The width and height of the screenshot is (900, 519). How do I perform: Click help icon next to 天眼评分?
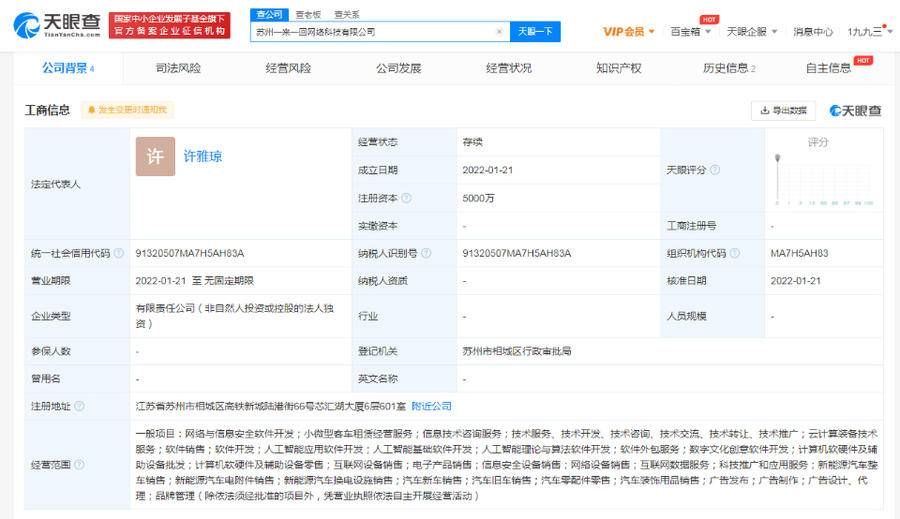(715, 170)
